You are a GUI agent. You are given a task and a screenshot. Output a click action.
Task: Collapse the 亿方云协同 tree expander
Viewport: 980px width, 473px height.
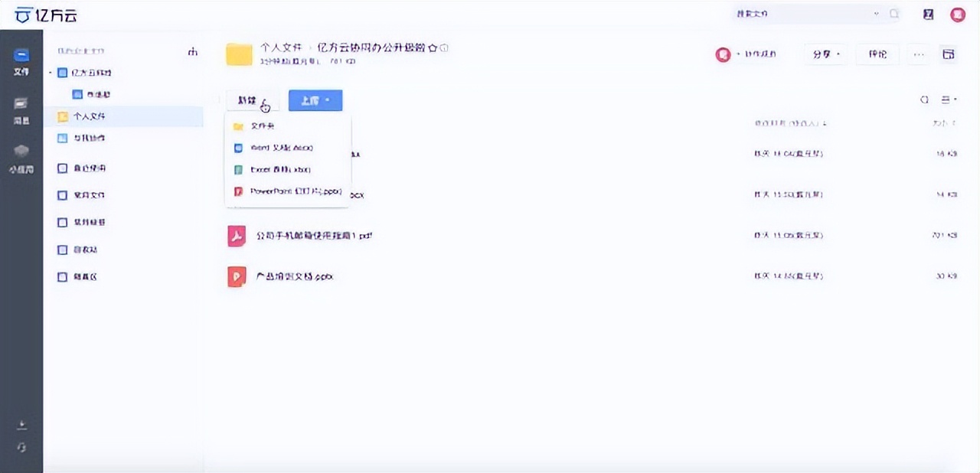pyautogui.click(x=51, y=72)
